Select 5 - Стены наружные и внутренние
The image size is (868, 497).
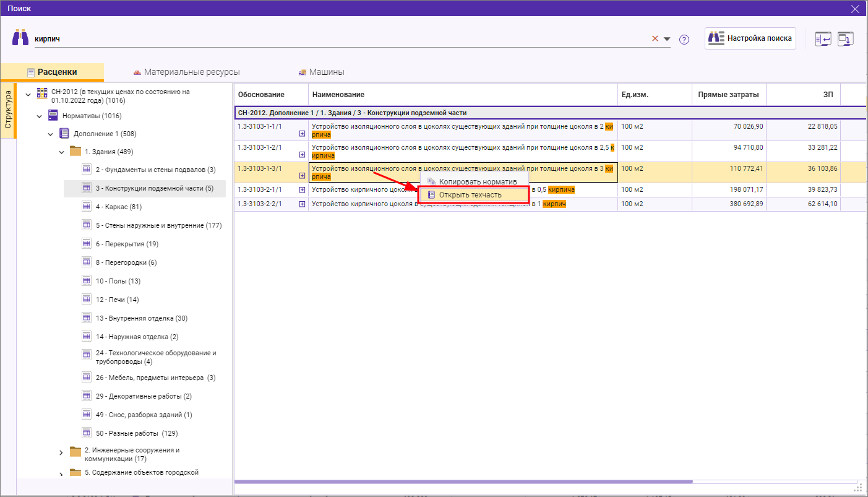(158, 225)
